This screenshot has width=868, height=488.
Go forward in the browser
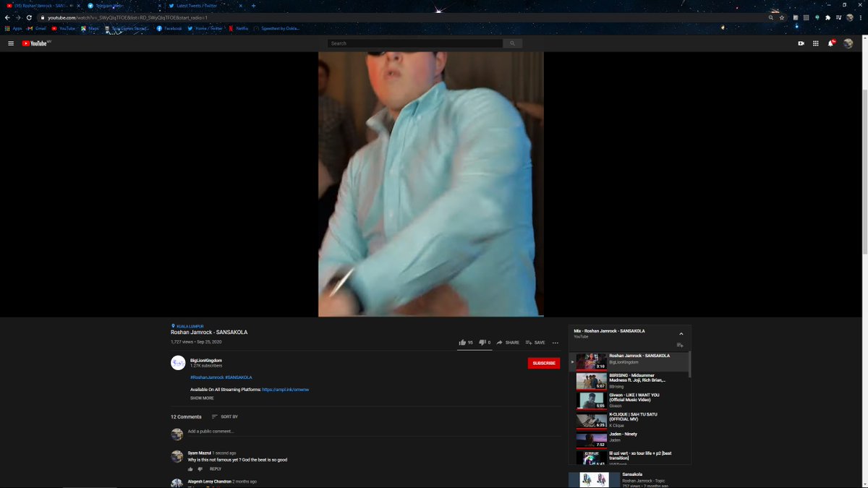tap(18, 17)
